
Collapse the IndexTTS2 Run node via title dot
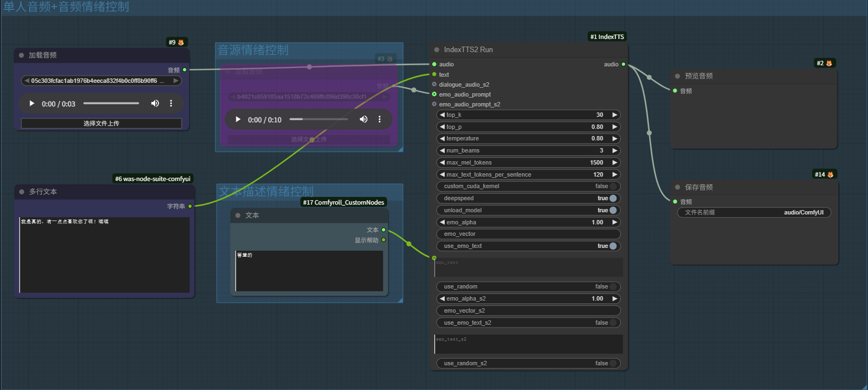coord(437,50)
